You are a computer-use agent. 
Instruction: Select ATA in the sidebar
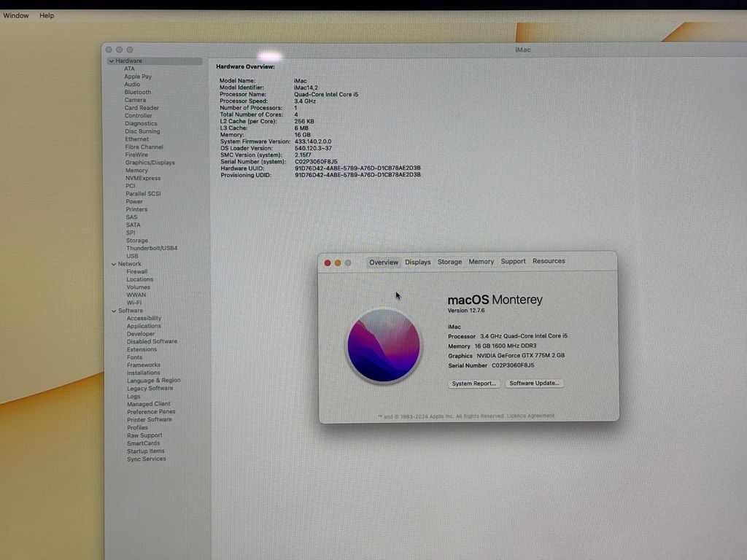point(129,69)
